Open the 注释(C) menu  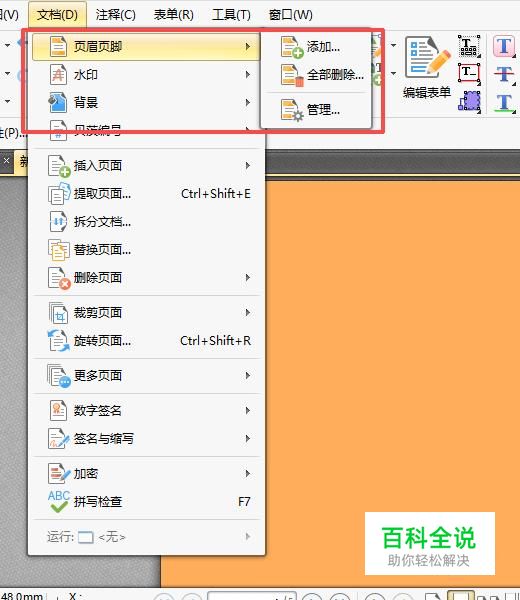[116, 15]
